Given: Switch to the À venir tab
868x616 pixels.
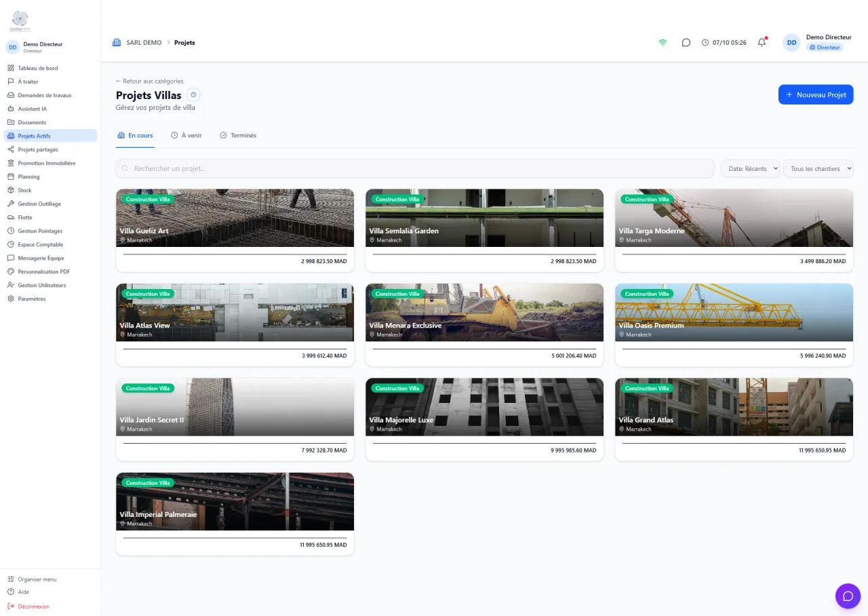Looking at the screenshot, I should tap(186, 136).
